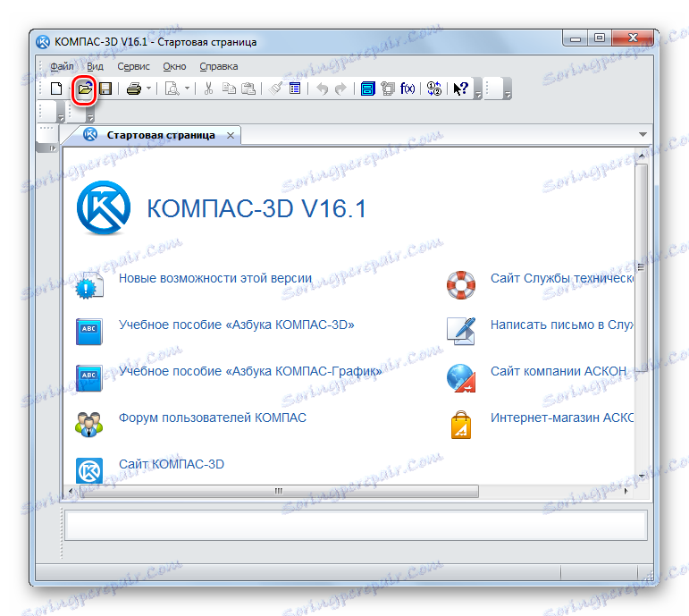Expand the empty toolbar's options arrow at top right
The width and height of the screenshot is (689, 616).
click(508, 94)
